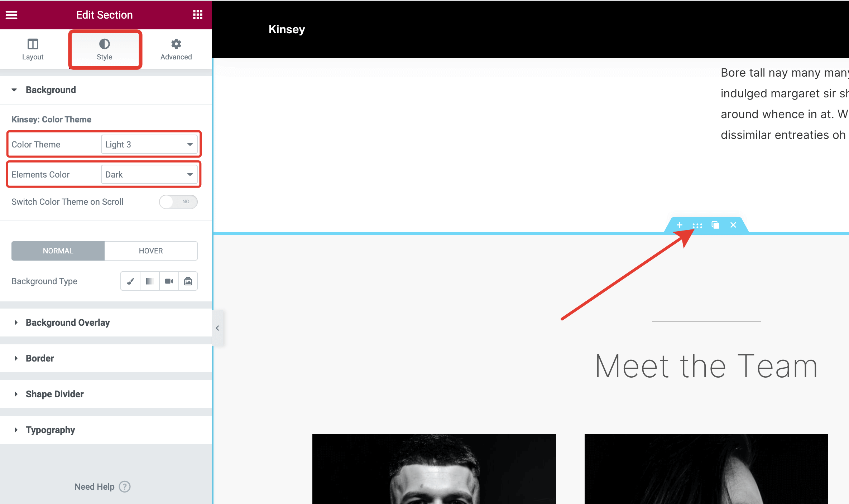
Task: Collapse the editor panel with the arrow handle
Action: click(x=217, y=328)
